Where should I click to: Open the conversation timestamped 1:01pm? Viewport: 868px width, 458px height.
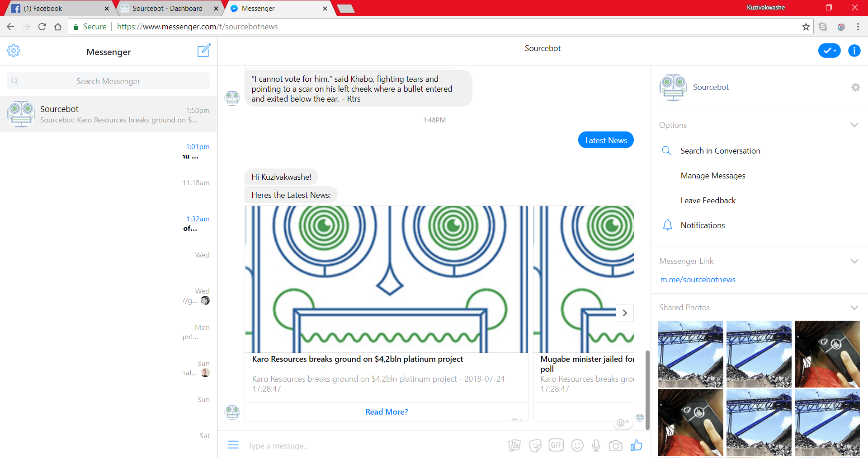coord(108,150)
